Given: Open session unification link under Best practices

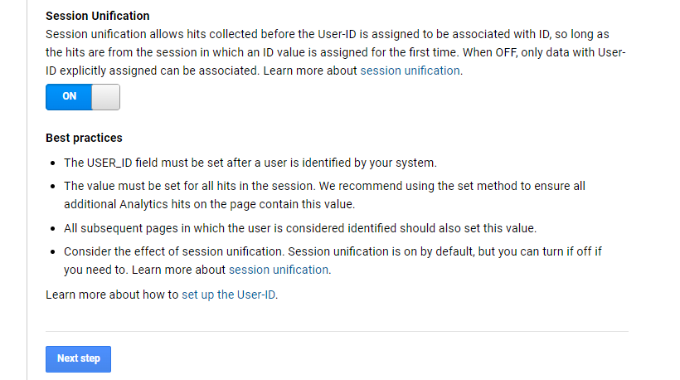Looking at the screenshot, I should [278, 270].
